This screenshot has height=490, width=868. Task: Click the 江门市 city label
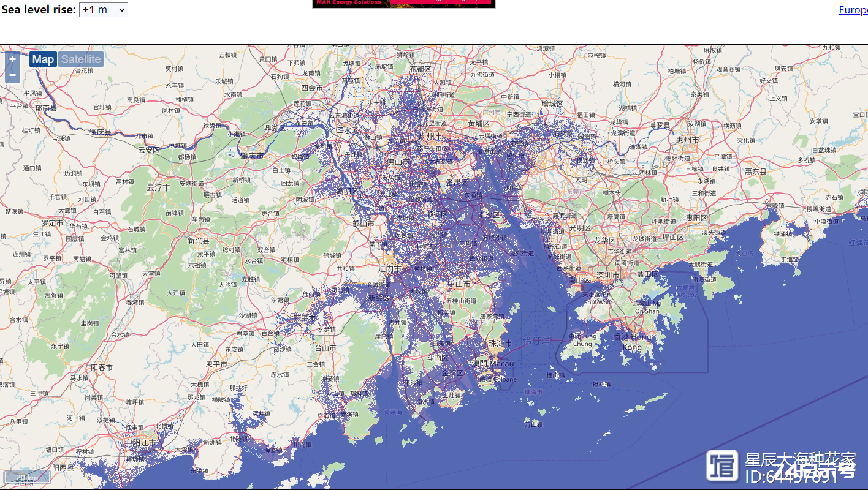(390, 269)
